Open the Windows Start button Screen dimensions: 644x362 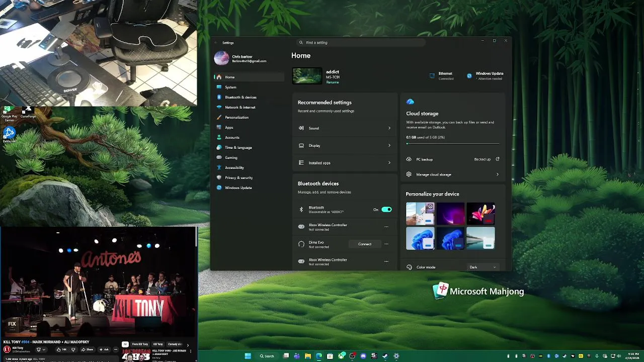point(248,356)
